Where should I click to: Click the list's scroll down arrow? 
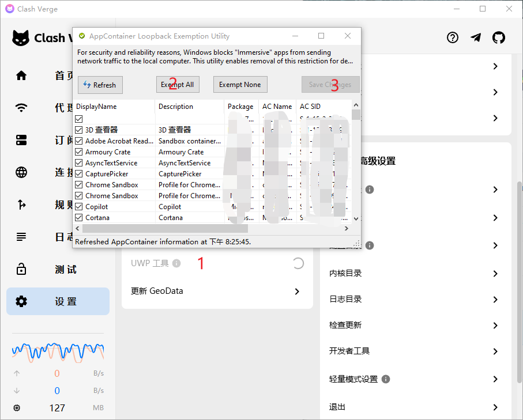[356, 219]
